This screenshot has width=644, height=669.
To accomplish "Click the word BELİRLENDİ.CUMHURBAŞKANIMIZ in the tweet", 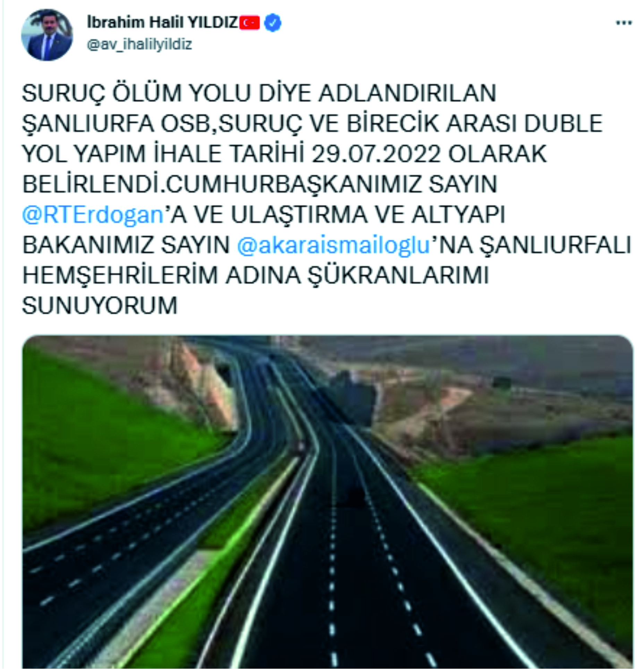I will click(222, 184).
